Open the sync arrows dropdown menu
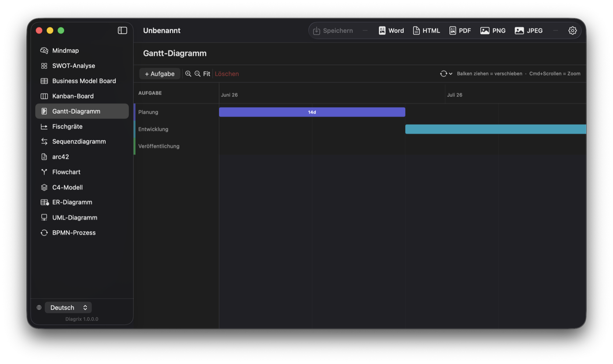Image resolution: width=613 pixels, height=364 pixels. point(446,74)
